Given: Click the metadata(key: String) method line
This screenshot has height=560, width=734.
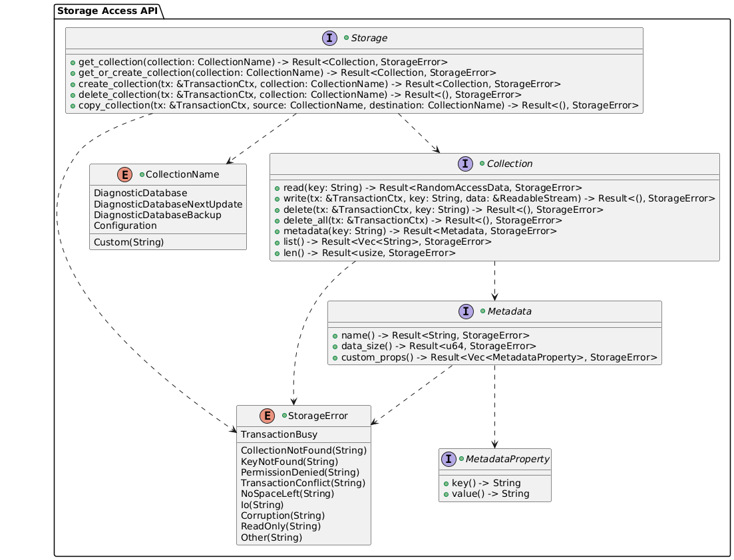Looking at the screenshot, I should (420, 231).
